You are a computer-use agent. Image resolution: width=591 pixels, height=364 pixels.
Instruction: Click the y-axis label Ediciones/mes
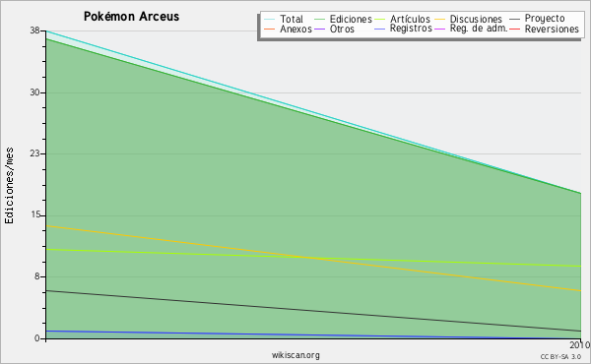pyautogui.click(x=9, y=186)
